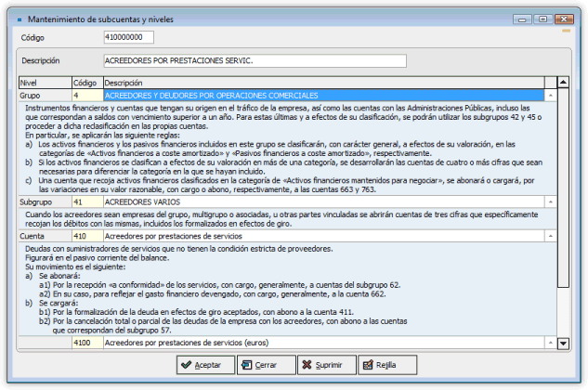Collapse the Subgrupo 41 description arrow
The image size is (588, 390).
550,201
